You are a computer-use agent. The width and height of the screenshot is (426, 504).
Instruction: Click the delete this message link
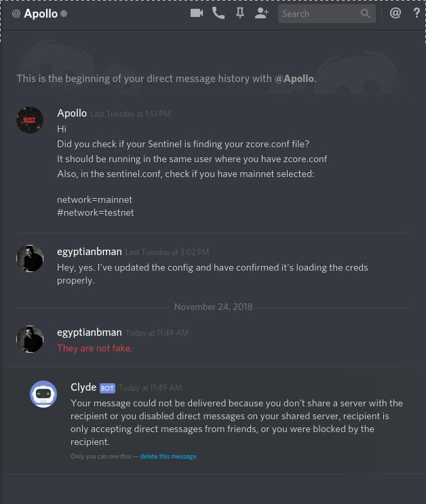pyautogui.click(x=168, y=457)
